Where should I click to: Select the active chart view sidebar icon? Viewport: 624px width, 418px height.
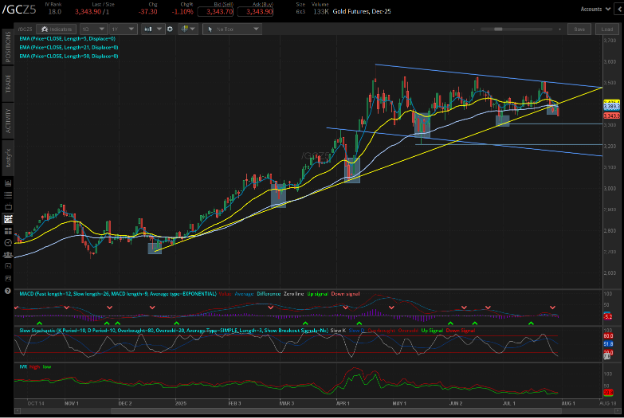coord(8,219)
